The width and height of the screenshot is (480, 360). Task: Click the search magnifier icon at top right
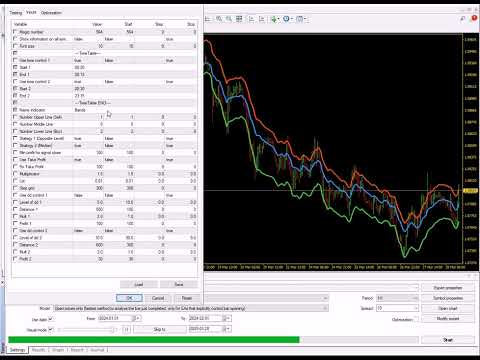[463, 19]
